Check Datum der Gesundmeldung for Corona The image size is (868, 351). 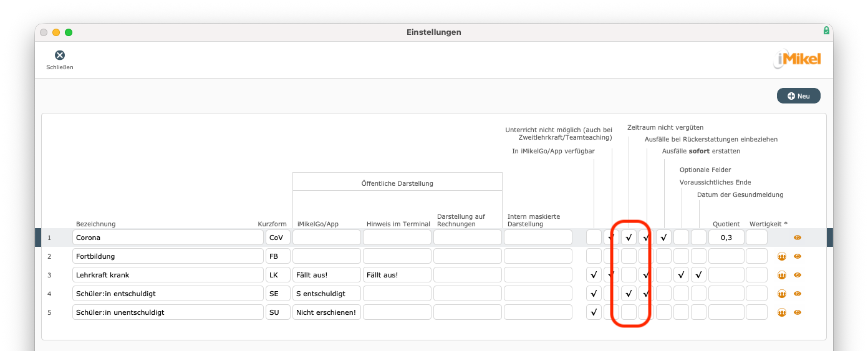point(698,238)
